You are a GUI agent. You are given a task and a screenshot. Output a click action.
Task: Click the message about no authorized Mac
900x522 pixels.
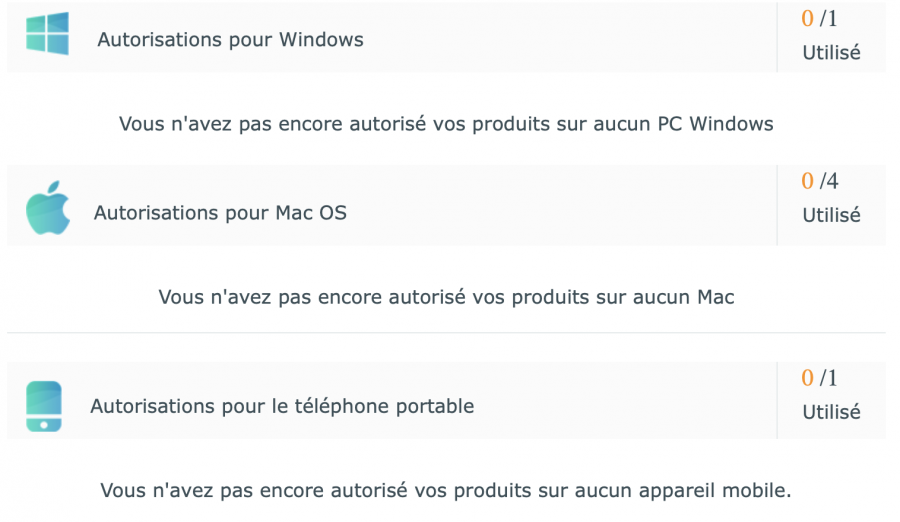[x=446, y=297]
